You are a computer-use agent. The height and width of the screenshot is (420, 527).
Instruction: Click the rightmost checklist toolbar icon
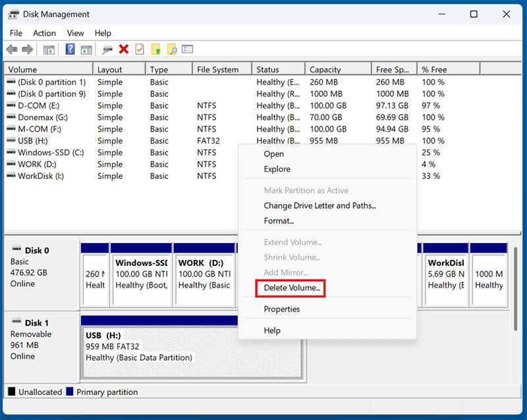(188, 49)
